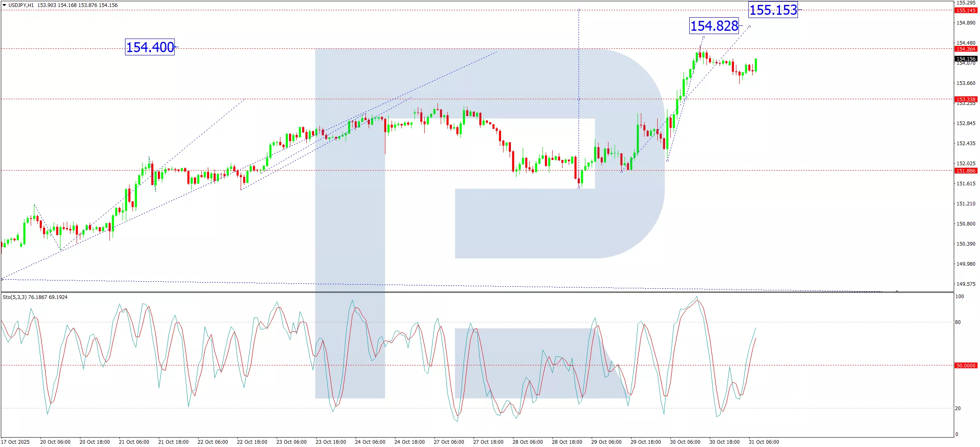Click the 80 level on the stochastic scale
This screenshot has height=447, width=980.
[x=958, y=322]
